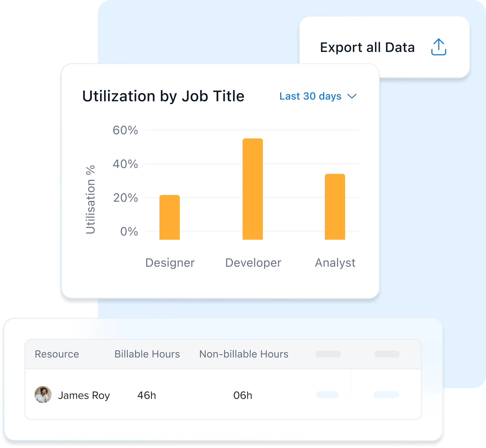Click the 06h non-billable hours value
The width and height of the screenshot is (486, 448).
[x=243, y=395]
